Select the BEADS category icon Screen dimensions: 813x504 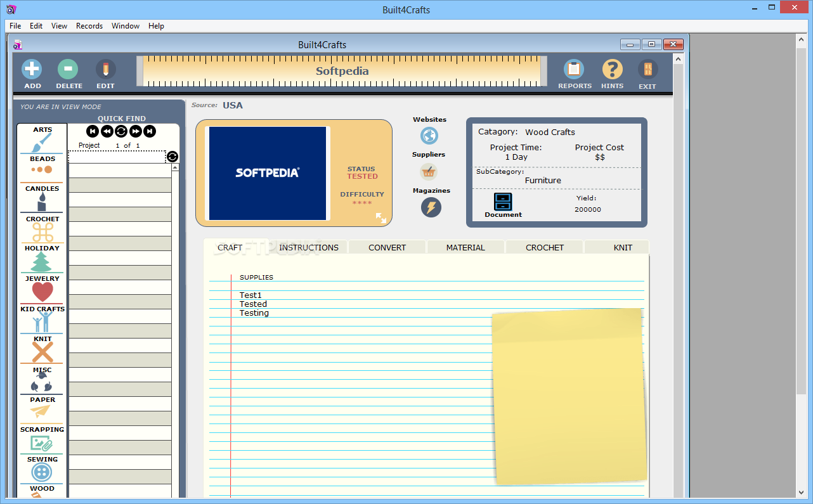click(x=42, y=170)
